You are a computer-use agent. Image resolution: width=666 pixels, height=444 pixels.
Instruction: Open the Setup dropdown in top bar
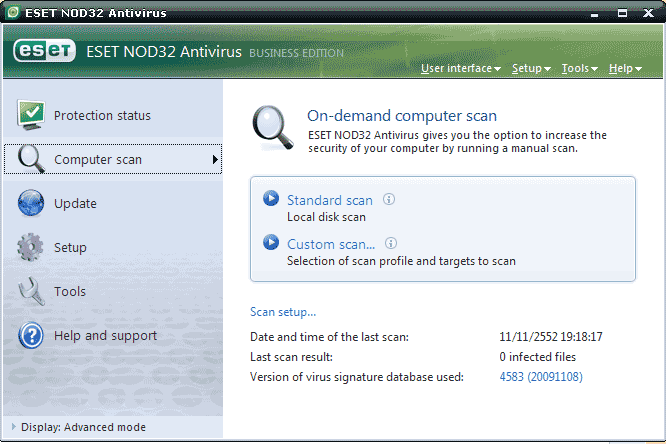coord(530,68)
